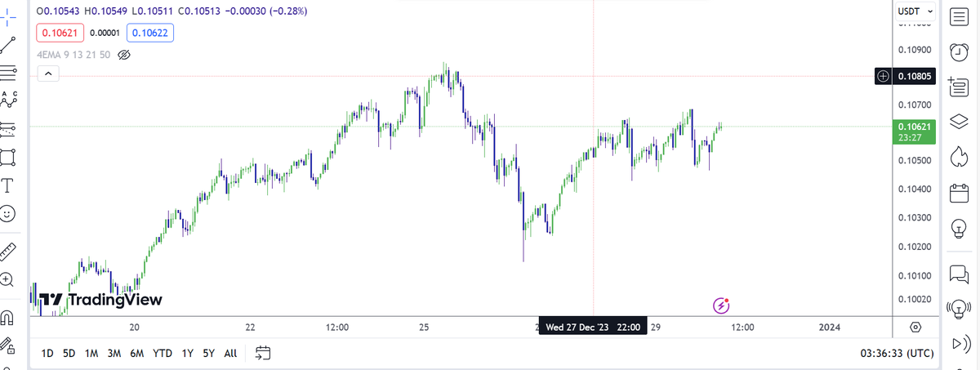
Task: Open the watchlist panel icon
Action: [x=959, y=18]
